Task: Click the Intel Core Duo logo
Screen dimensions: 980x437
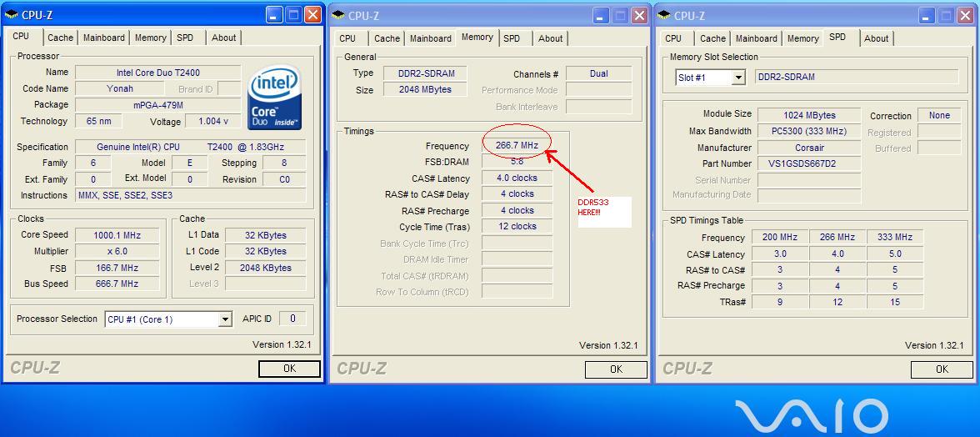Action: (274, 98)
